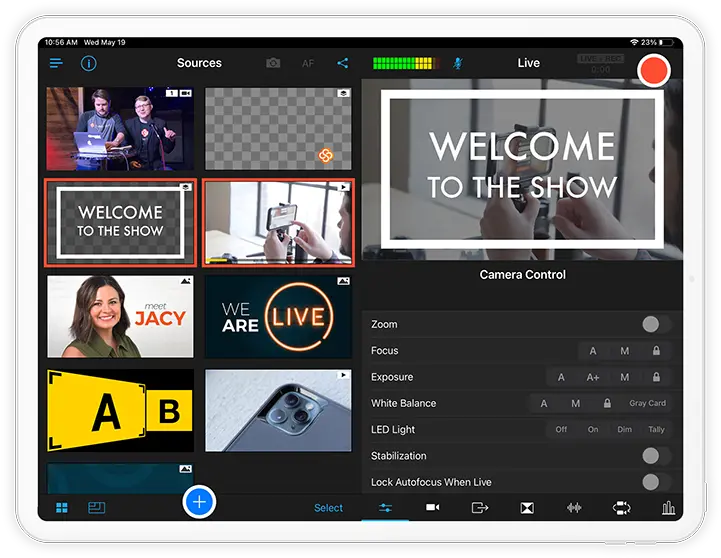Choose White Balance Gray Card

[647, 403]
